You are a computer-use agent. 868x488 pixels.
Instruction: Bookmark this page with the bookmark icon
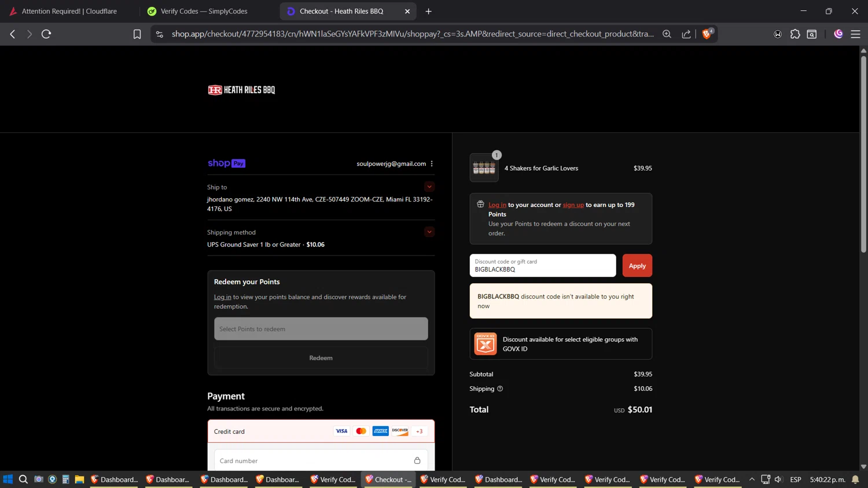[x=137, y=34]
